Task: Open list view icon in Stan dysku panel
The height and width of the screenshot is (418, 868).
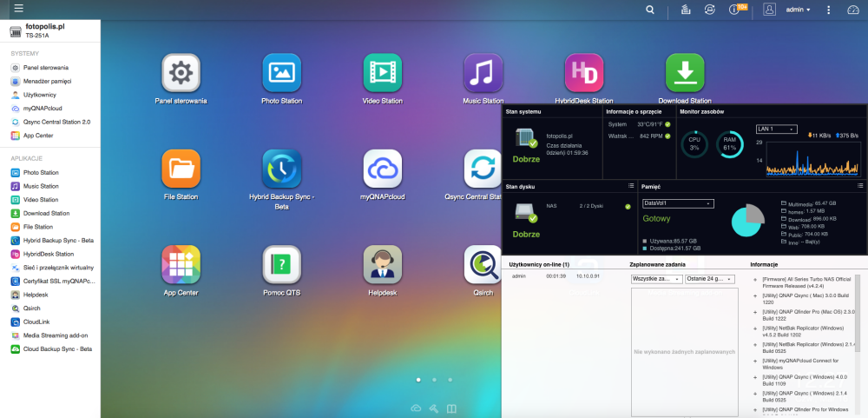Action: tap(631, 186)
